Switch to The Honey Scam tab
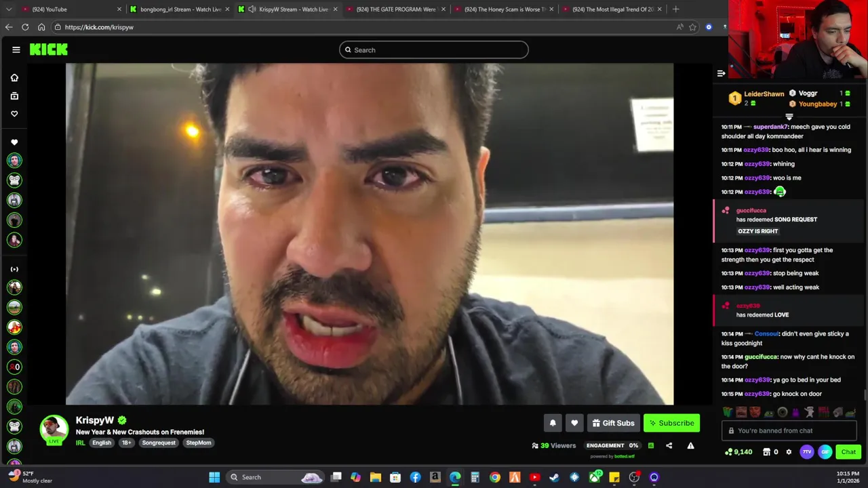The width and height of the screenshot is (868, 488). [x=505, y=9]
